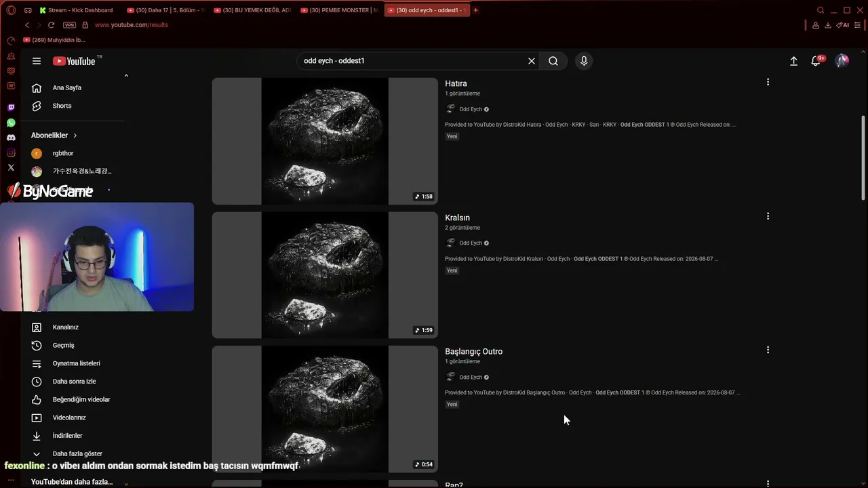Open the YouTube account avatar menu
This screenshot has width=868, height=488.
[842, 61]
